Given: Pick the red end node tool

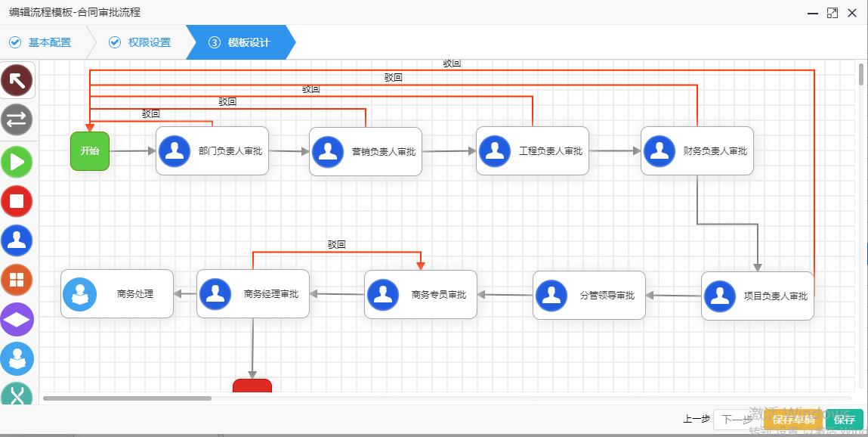Looking at the screenshot, I should coord(17,201).
